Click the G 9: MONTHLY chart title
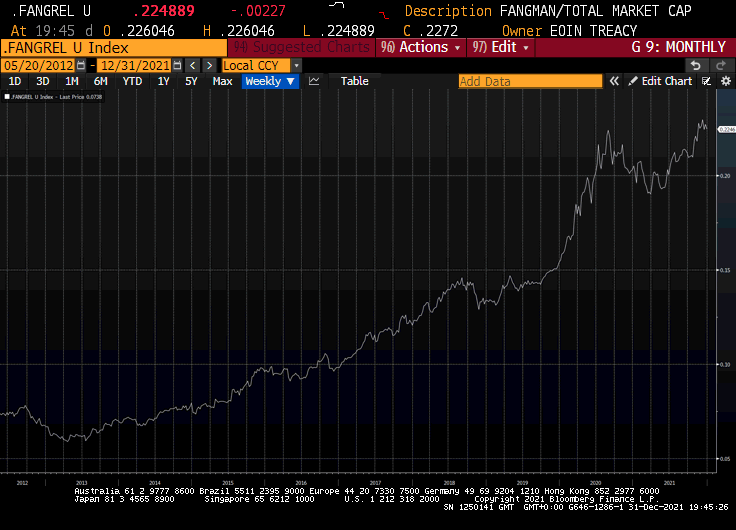The image size is (736, 530). [x=678, y=47]
